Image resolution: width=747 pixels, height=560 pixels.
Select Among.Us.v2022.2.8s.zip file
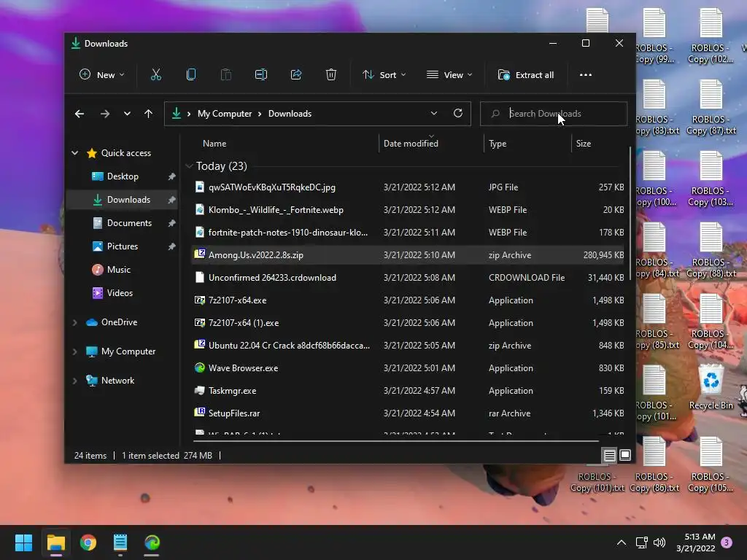pyautogui.click(x=408, y=255)
